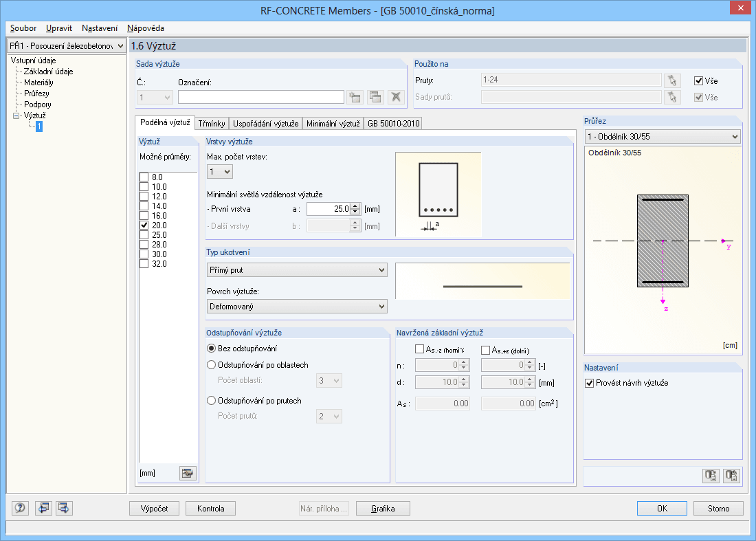This screenshot has width=756, height=541.
Task: Click the Storno button
Action: [x=718, y=508]
